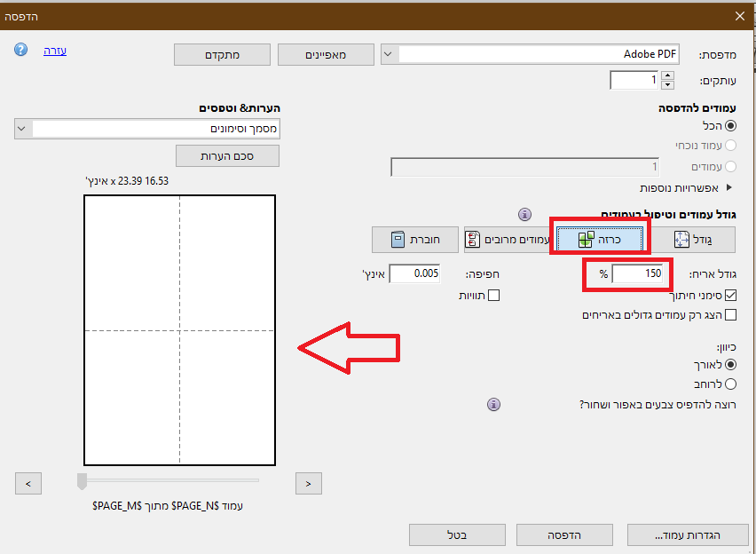Screen dimensions: 756x554
Task: Click the חפיפה overlap value field
Action: coord(414,273)
